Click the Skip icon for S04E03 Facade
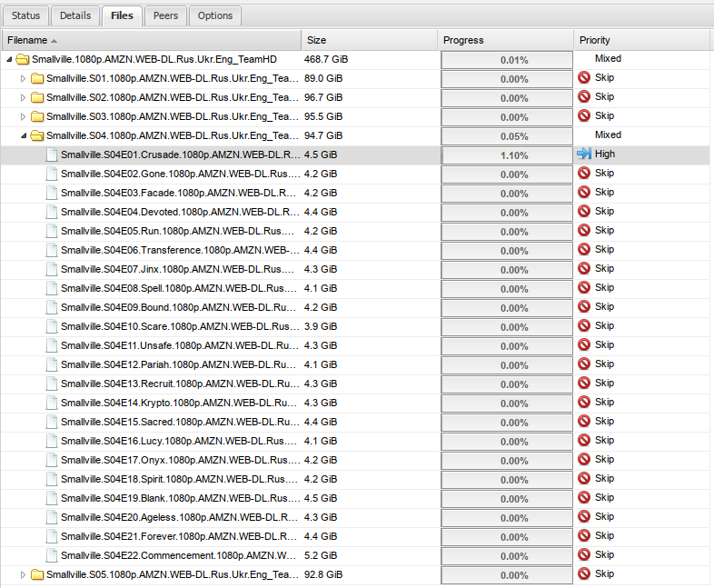This screenshot has width=714, height=588. click(584, 192)
